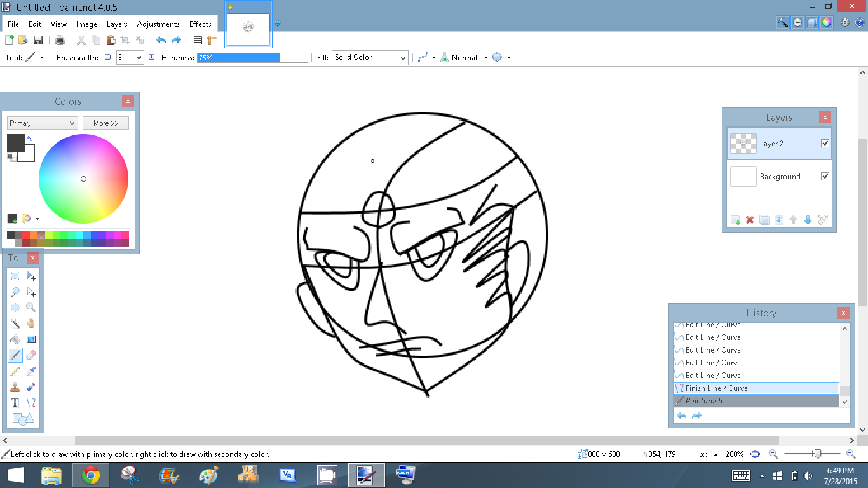The height and width of the screenshot is (488, 868).
Task: Activate the Text tool
Action: (15, 403)
